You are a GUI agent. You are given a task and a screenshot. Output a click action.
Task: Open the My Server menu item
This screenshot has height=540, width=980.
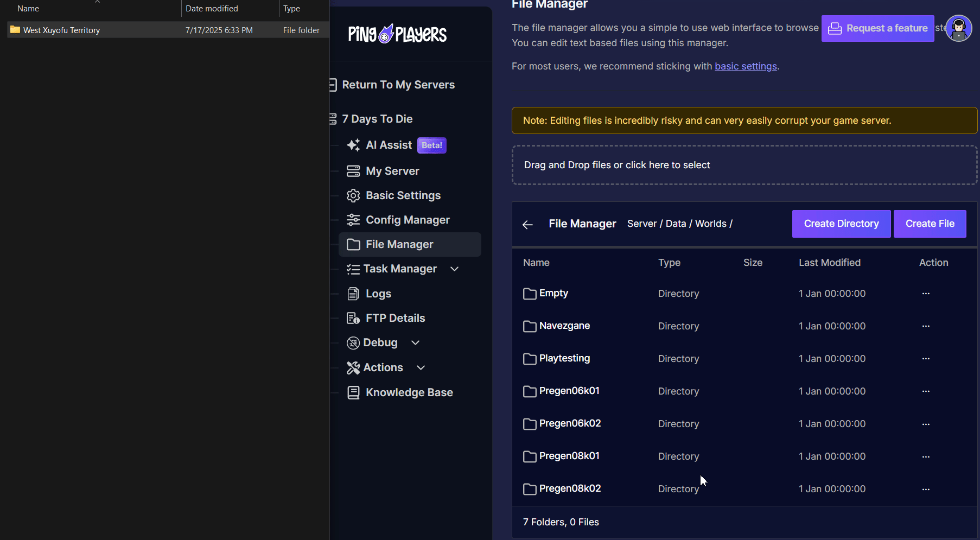pos(410,171)
